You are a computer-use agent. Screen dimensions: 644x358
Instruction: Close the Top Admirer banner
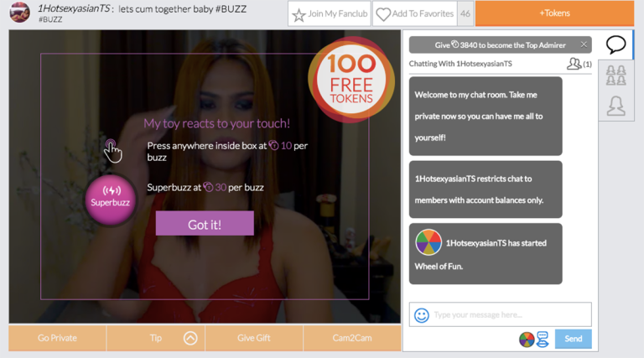pos(584,45)
